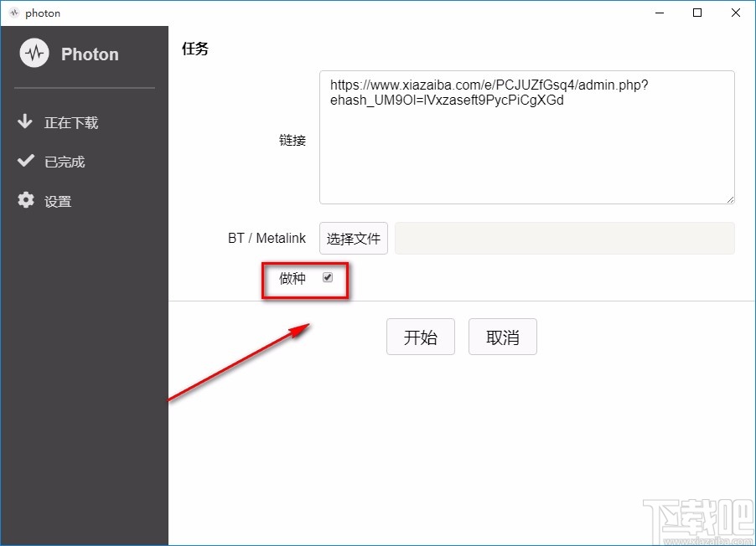The width and height of the screenshot is (756, 546).
Task: Click the 任务 task page heading
Action: [x=194, y=49]
